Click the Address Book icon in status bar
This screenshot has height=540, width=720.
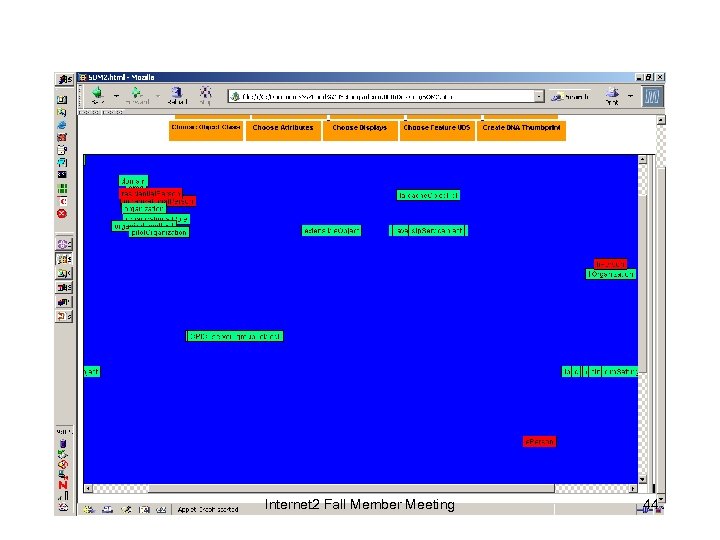[144, 509]
